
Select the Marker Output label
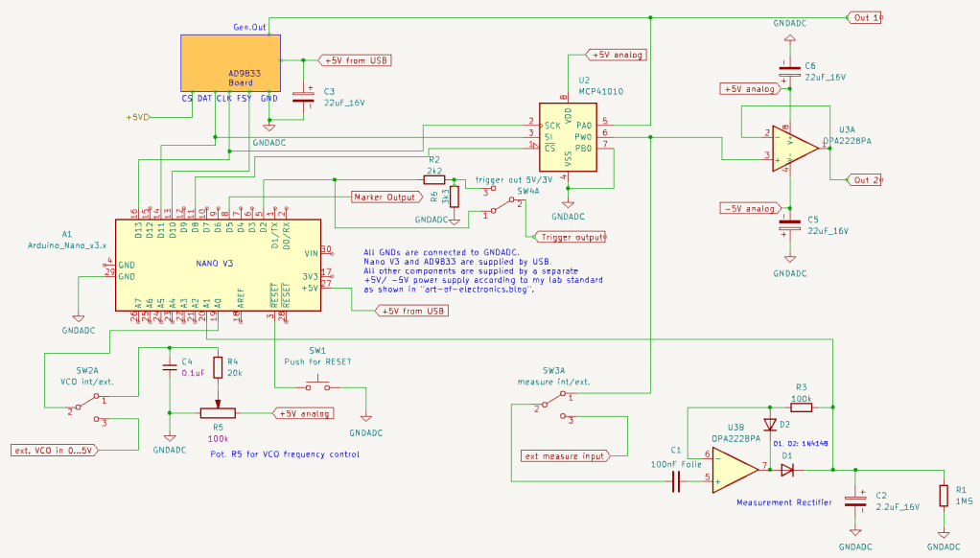pos(385,198)
